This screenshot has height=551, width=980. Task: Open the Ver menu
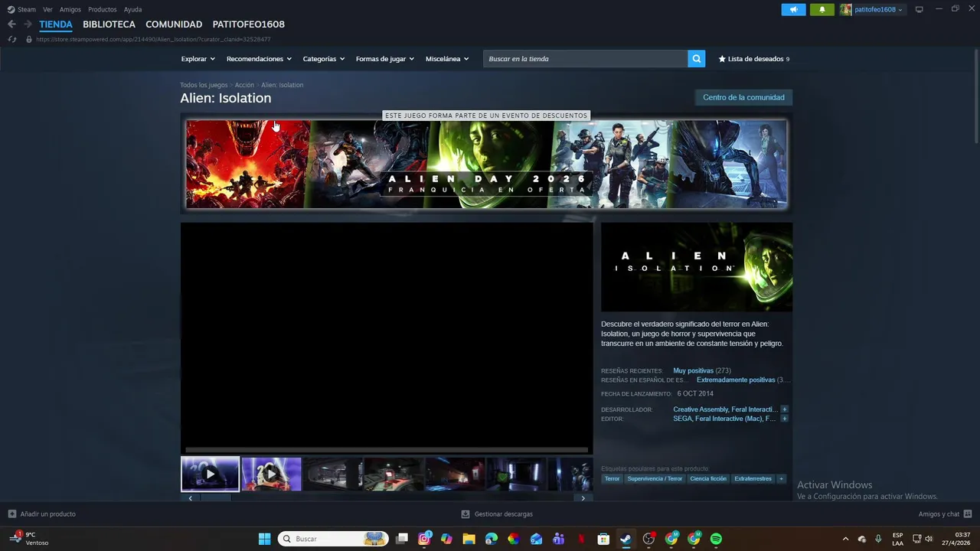(x=47, y=9)
